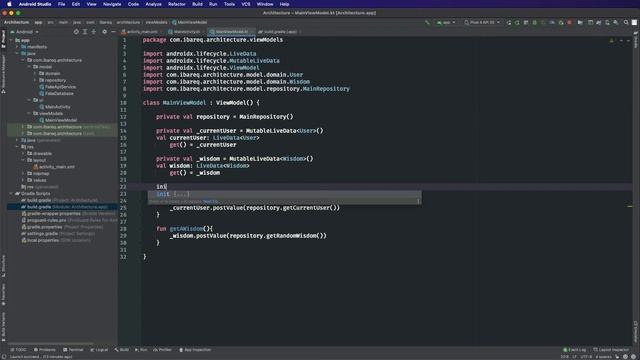Switch to build.gradle (:app) editor tab
Image resolution: width=640 pixels, height=360 pixels.
point(280,31)
